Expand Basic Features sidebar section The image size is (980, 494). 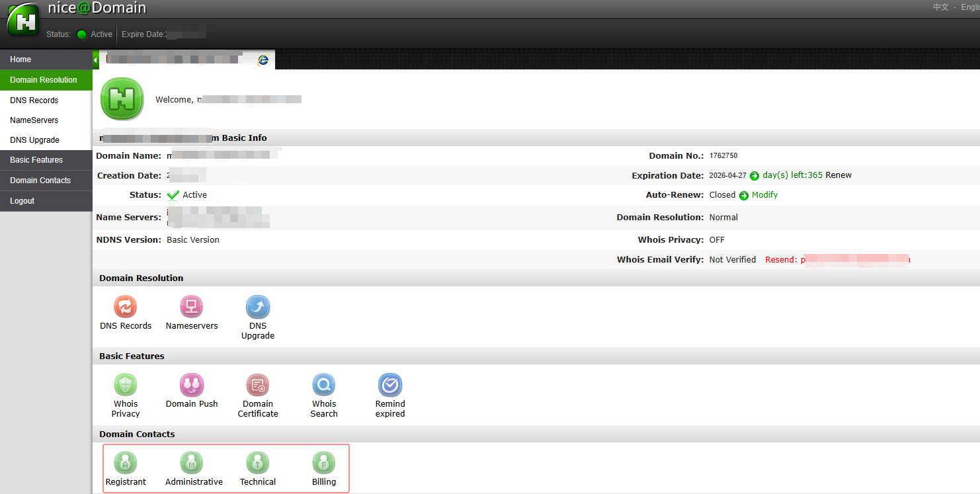tap(36, 160)
